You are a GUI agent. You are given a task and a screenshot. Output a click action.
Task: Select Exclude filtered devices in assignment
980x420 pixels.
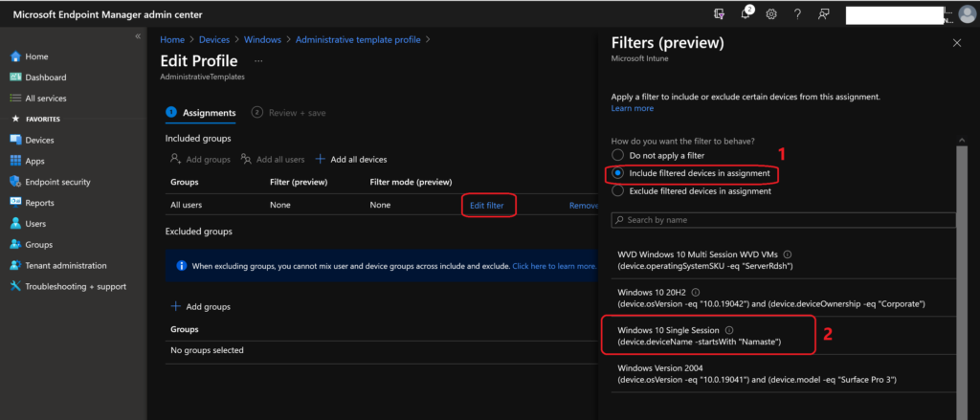[691, 191]
